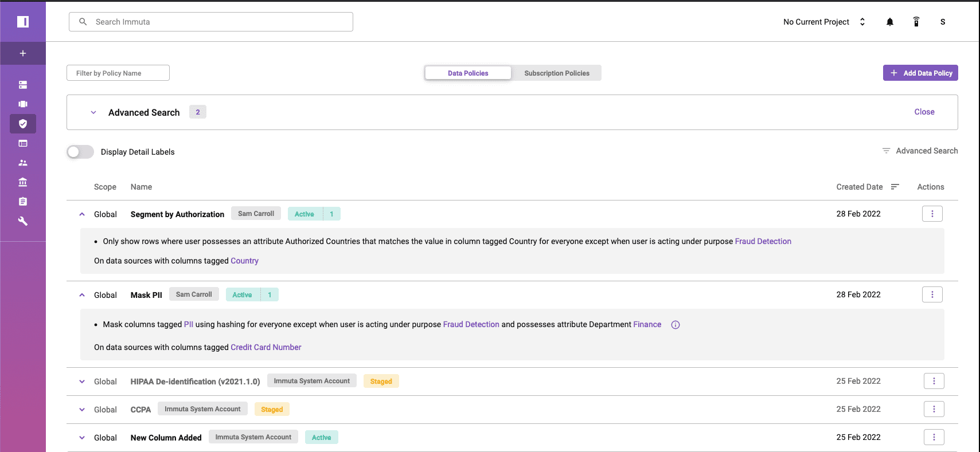980x452 pixels.
Task: Focus the Search Immuta field
Action: click(211, 22)
